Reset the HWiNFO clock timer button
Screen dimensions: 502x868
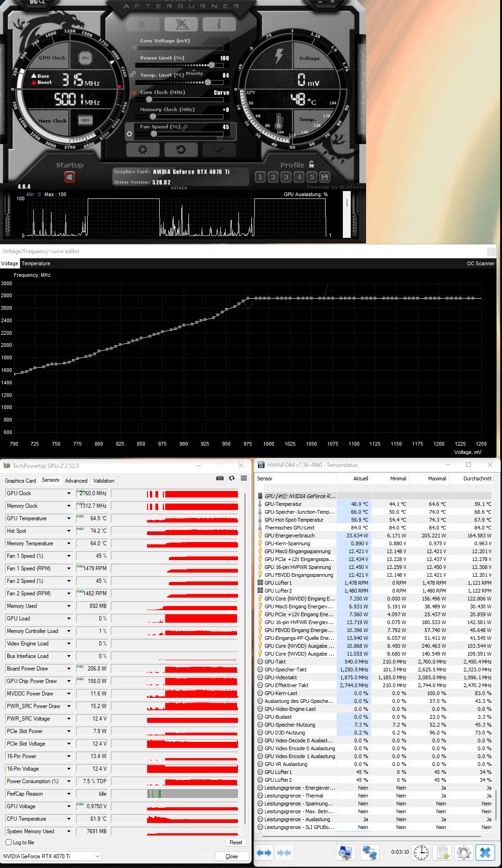tap(421, 852)
